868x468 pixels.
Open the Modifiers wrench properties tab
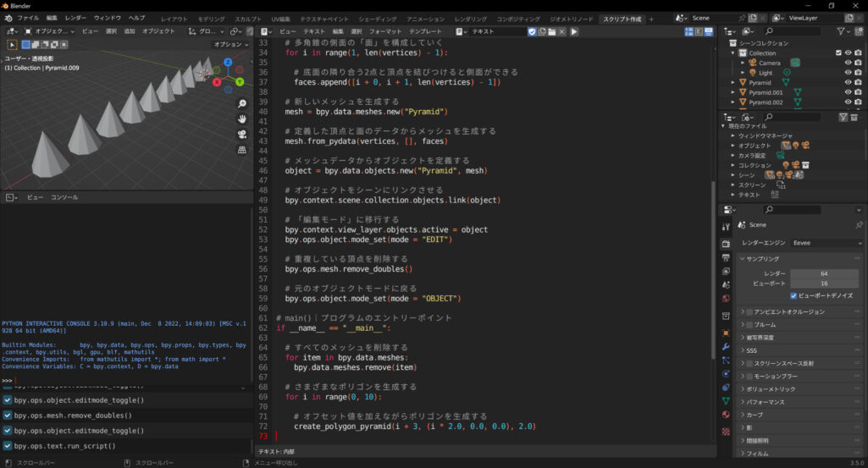pos(726,347)
